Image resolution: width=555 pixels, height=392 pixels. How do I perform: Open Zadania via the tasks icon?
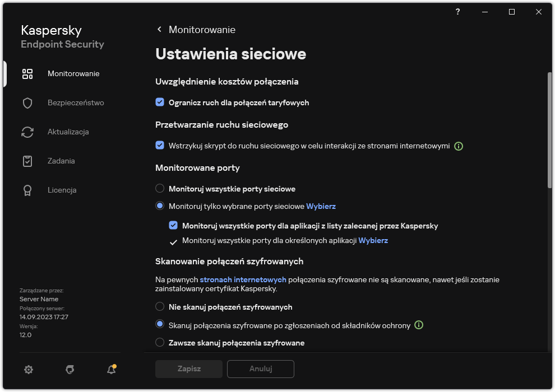[x=27, y=161]
